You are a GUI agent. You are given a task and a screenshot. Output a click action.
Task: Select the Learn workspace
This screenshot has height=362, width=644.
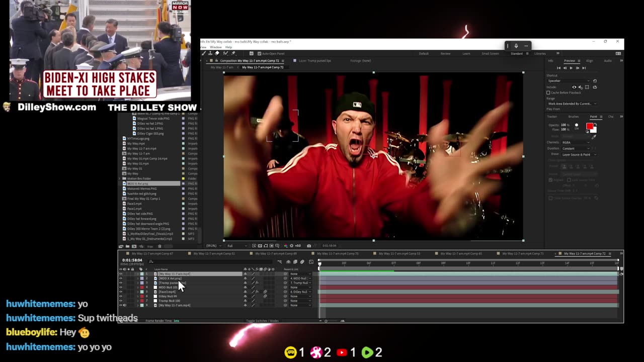(466, 53)
